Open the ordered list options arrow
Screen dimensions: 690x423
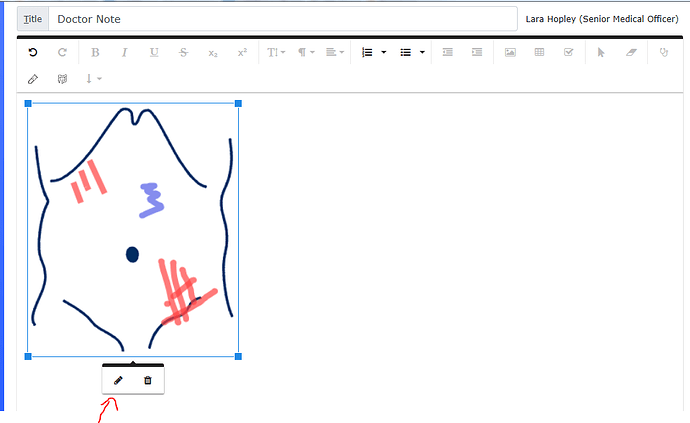click(x=384, y=53)
